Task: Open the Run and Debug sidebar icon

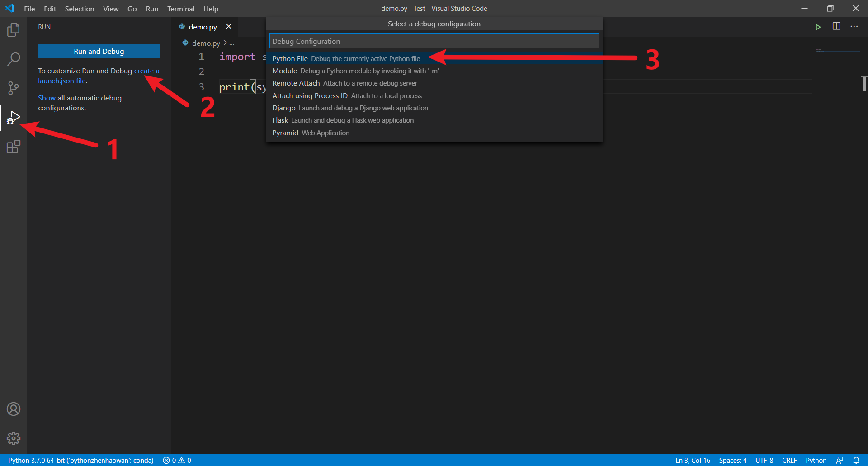Action: tap(14, 117)
